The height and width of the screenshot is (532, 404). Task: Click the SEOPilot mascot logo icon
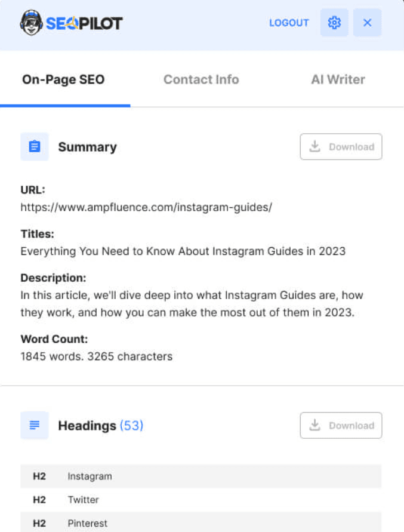pyautogui.click(x=30, y=23)
